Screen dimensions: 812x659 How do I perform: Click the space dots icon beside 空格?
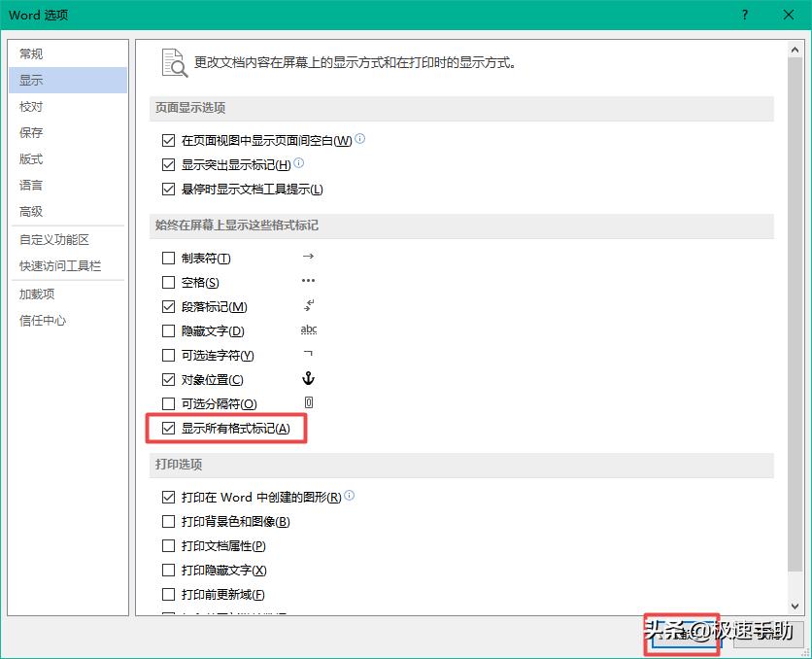tap(309, 281)
